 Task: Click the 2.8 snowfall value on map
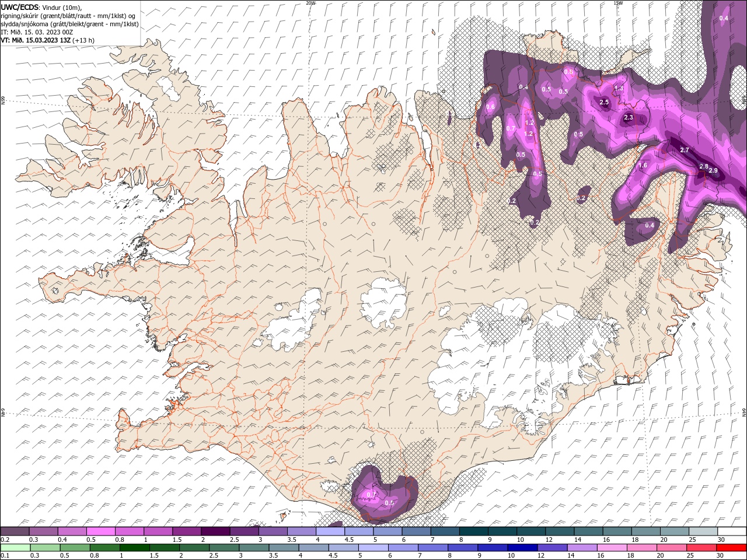tap(704, 166)
